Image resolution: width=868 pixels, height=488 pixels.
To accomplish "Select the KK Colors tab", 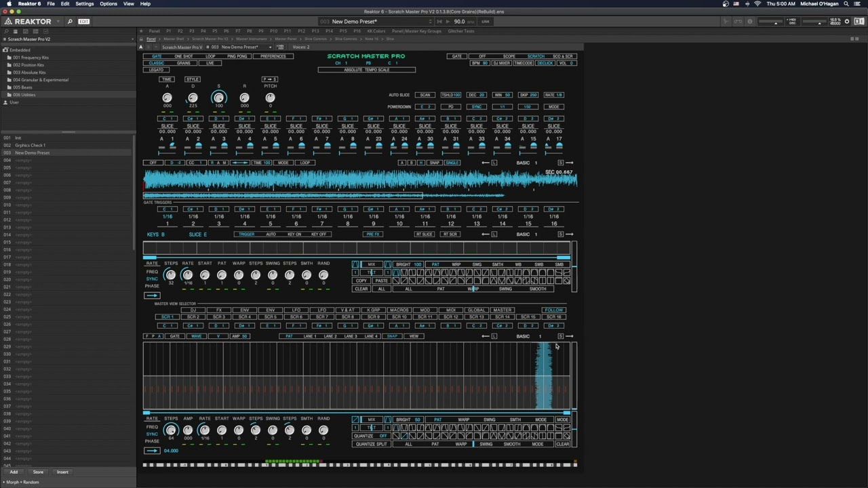I will [376, 31].
